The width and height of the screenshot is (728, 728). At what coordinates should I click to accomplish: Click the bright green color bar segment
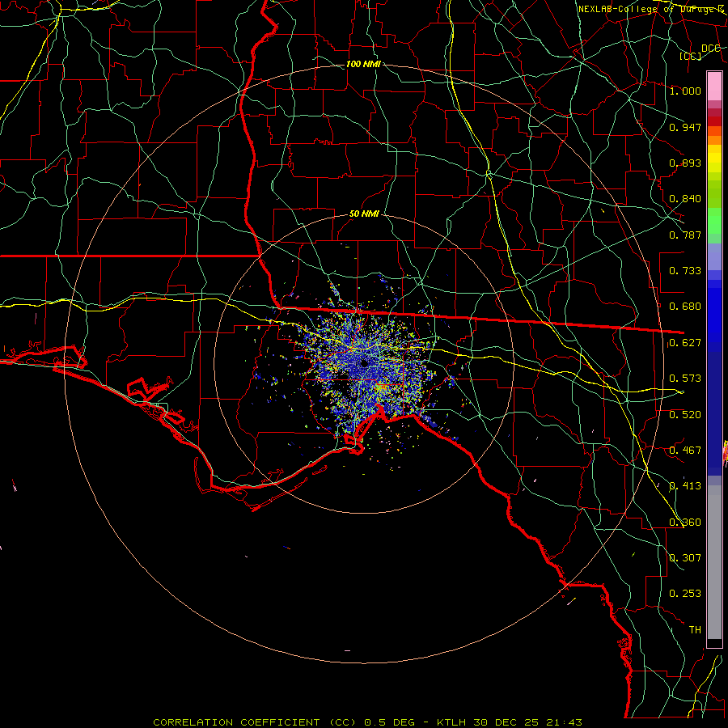tap(714, 221)
